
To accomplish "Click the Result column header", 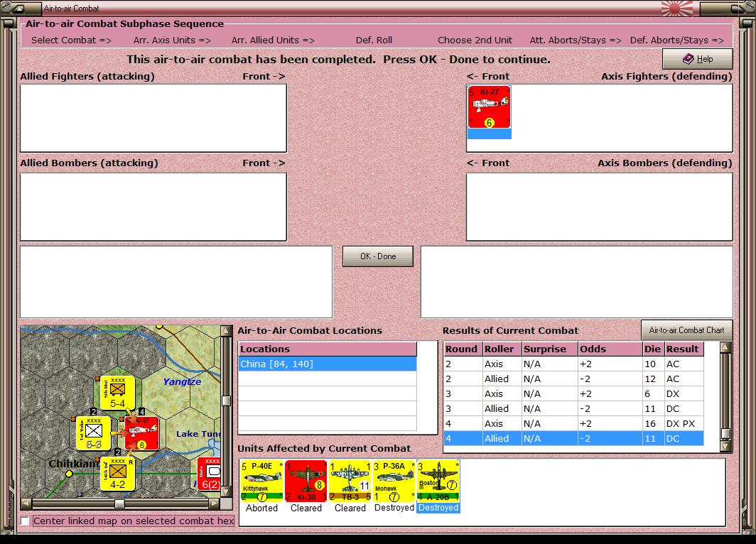I will (x=684, y=349).
